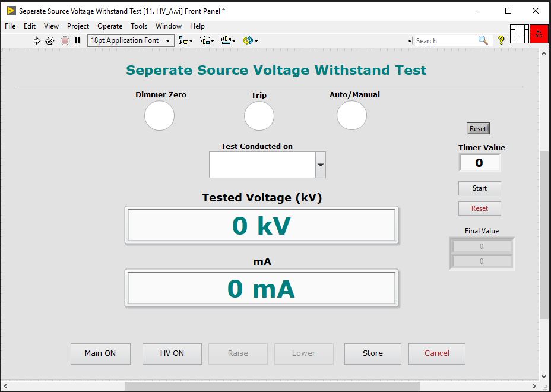The height and width of the screenshot is (392, 551).
Task: Expand the Test Conducted on dropdown arrow
Action: click(x=321, y=165)
